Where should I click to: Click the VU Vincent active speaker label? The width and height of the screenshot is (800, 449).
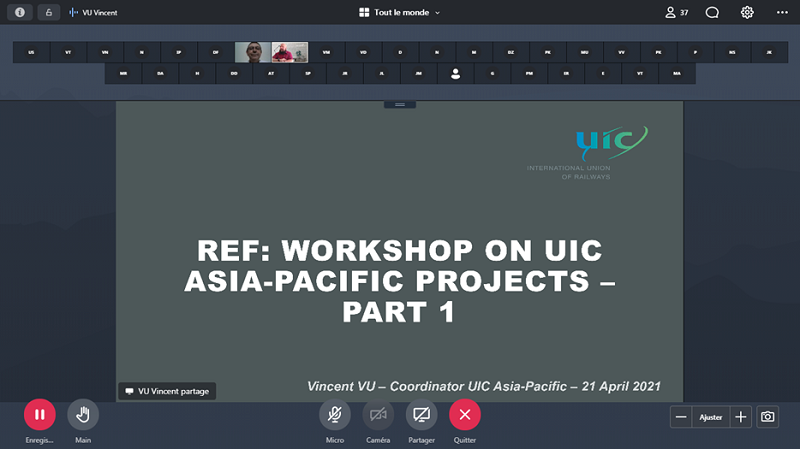[x=93, y=12]
